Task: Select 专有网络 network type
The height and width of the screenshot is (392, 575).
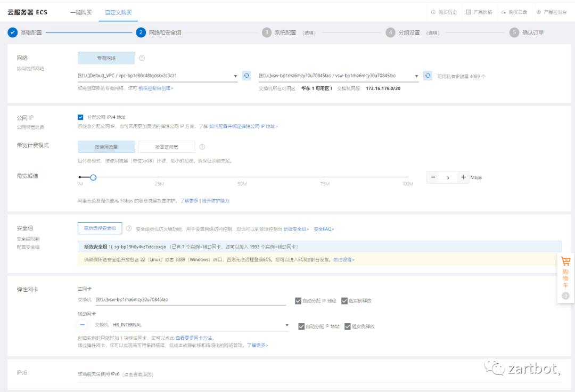Action: point(106,58)
